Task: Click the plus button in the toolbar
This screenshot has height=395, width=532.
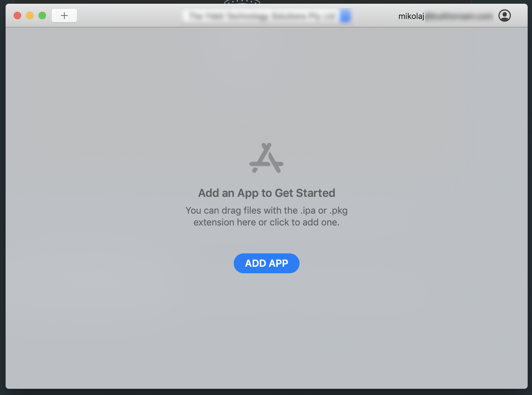Action: coord(64,16)
